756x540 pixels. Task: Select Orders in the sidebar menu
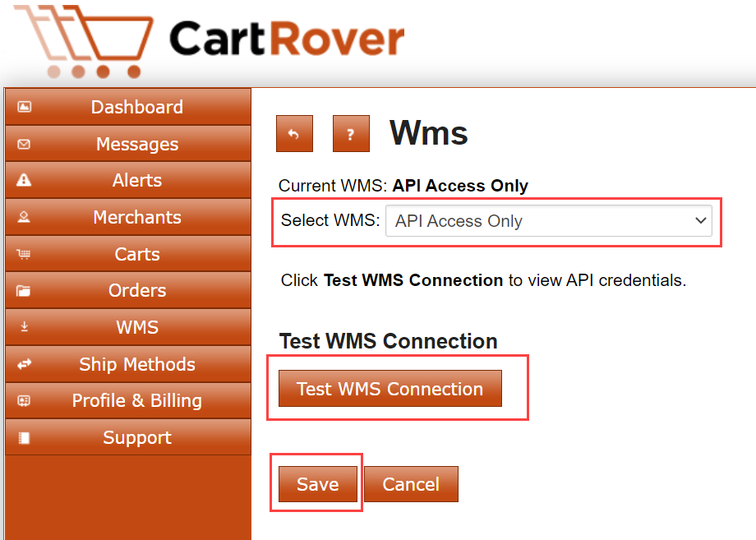(x=128, y=290)
